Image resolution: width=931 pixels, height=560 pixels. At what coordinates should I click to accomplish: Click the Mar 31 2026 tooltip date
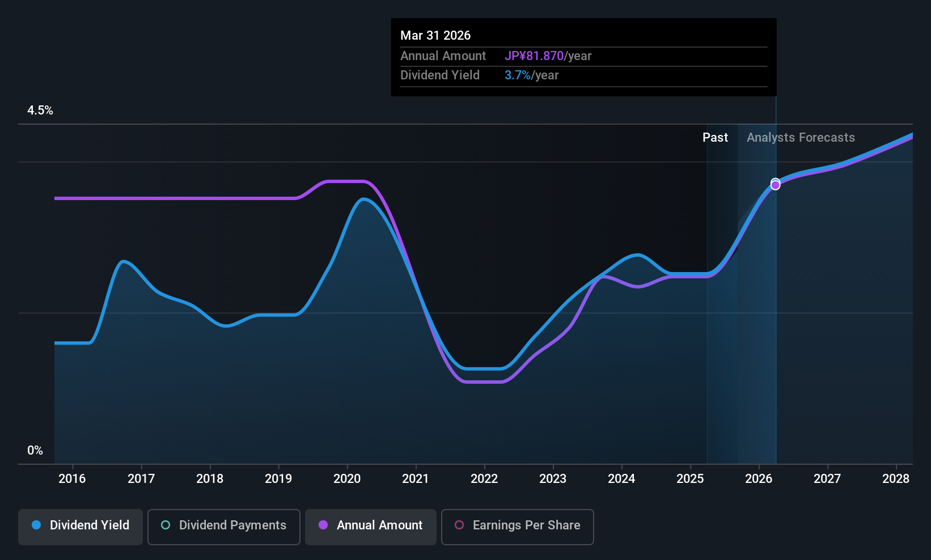pos(435,36)
